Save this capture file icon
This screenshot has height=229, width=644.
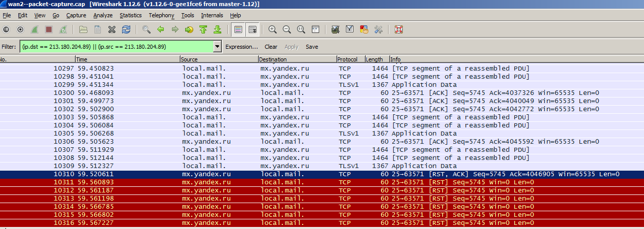coord(97,29)
